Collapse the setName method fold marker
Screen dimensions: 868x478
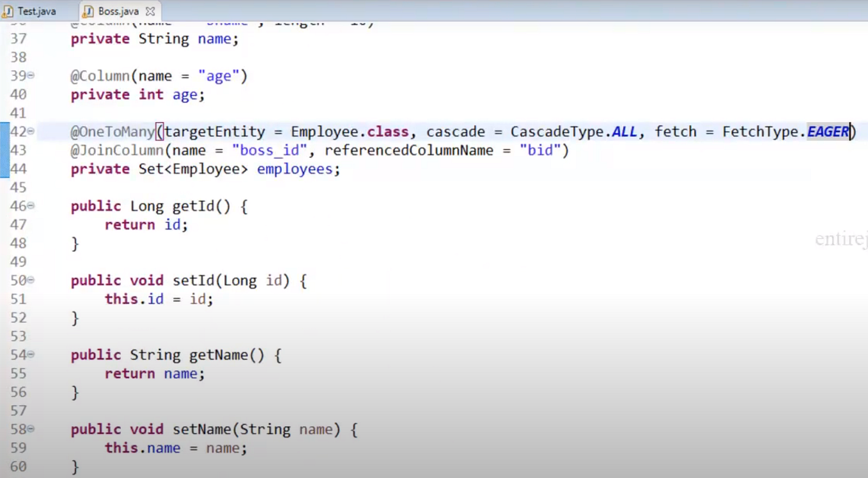[29, 429]
